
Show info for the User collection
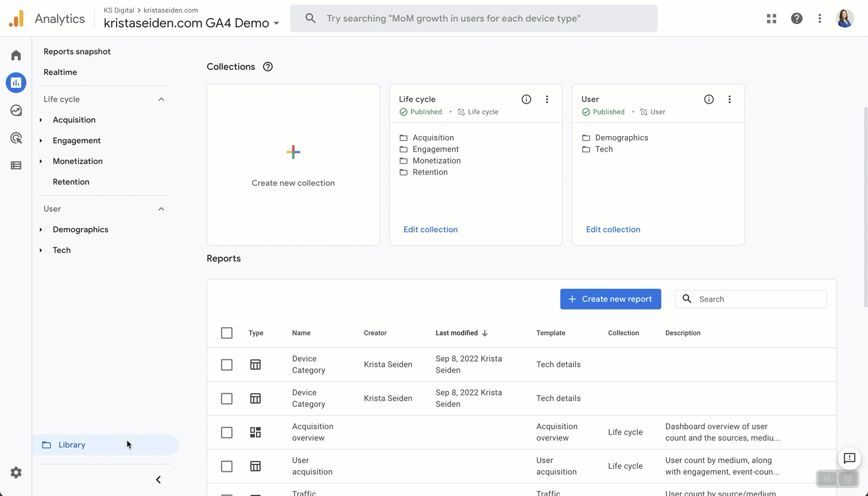[709, 99]
